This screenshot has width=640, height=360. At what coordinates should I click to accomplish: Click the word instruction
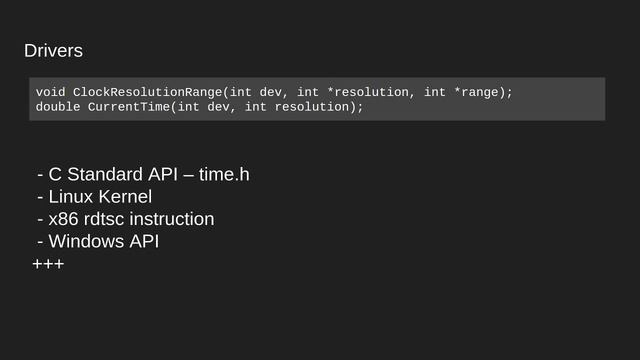(172, 219)
